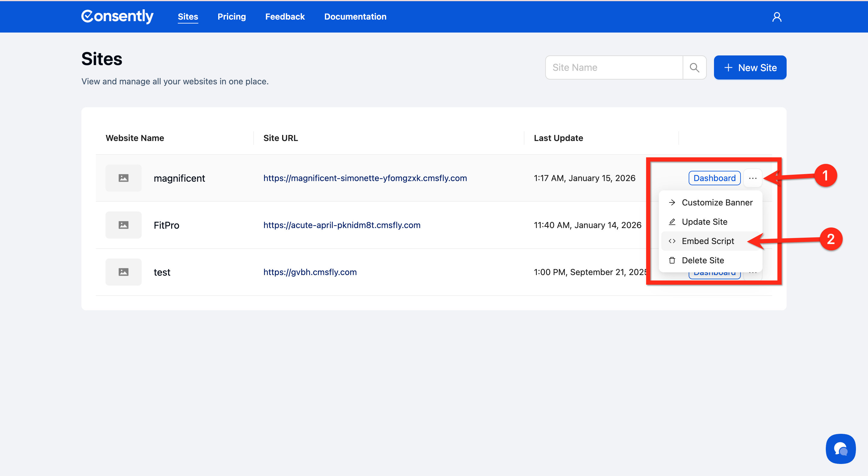Click the Dashboard button for magnificent
Screen dimensions: 868x476
tap(714, 178)
